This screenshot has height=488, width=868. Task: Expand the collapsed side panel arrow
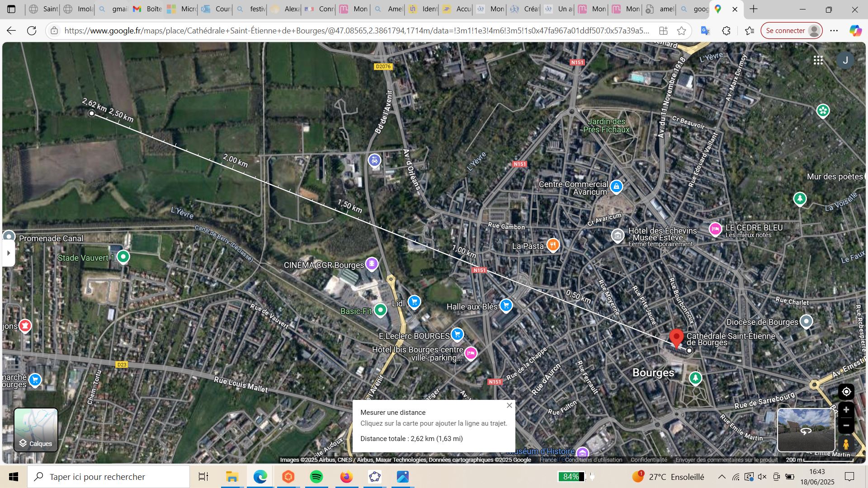point(8,253)
